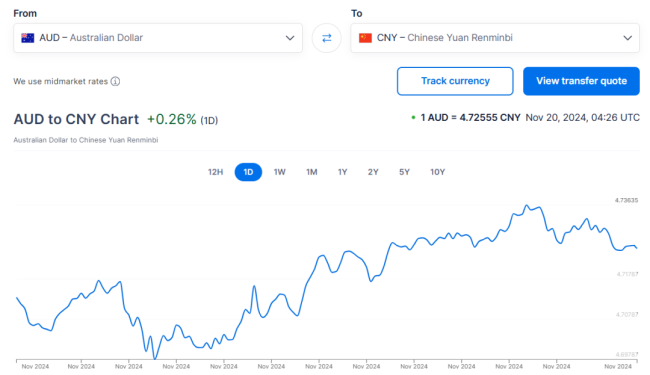
Task: Click the chart line's lowest dip
Action: 155,358
